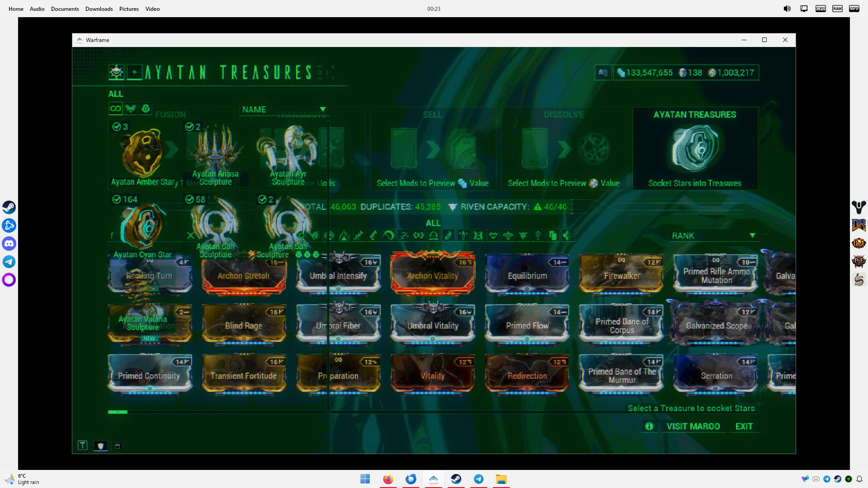Select the infinity 'All' treasure filter

[x=116, y=108]
